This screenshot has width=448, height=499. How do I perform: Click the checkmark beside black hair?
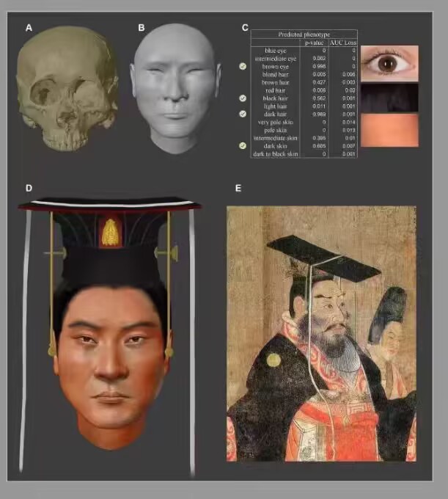pos(243,98)
